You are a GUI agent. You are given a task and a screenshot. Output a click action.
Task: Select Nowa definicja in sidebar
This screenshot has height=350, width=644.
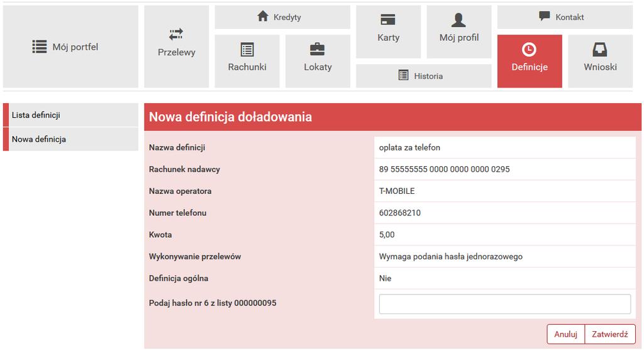[70, 139]
